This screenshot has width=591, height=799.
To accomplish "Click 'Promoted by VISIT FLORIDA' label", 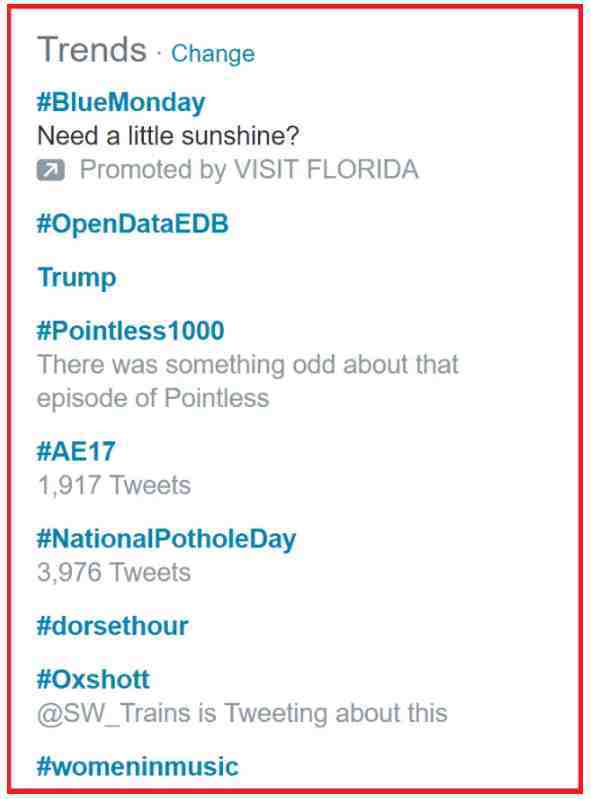I will coord(249,170).
